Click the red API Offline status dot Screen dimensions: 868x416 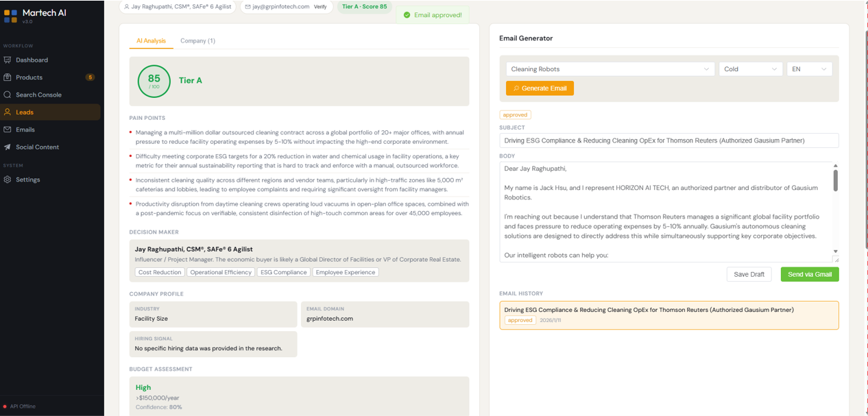point(5,406)
